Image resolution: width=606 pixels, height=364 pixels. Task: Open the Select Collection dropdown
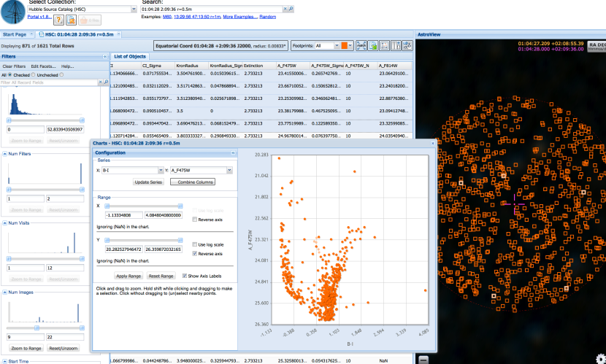tap(133, 9)
